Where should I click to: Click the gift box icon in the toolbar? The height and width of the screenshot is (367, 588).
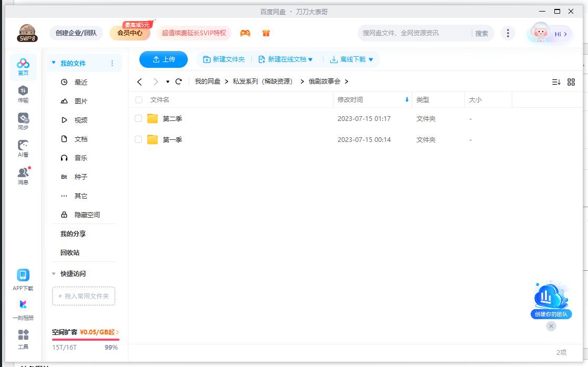[x=266, y=33]
